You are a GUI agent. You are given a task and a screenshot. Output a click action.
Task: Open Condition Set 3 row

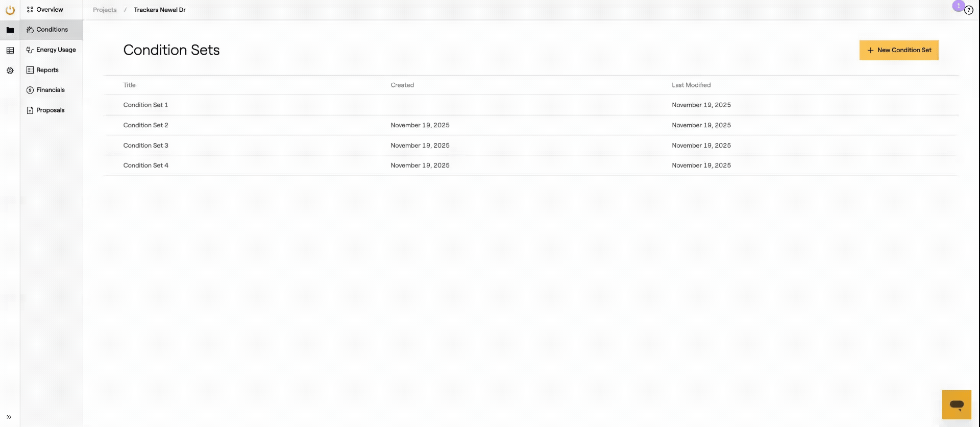145,146
